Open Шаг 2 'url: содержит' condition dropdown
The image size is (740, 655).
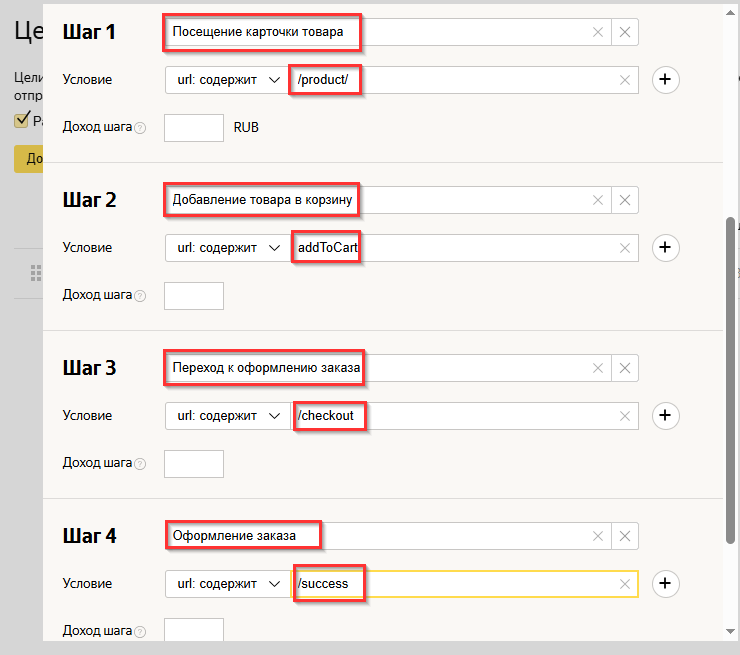(x=226, y=248)
